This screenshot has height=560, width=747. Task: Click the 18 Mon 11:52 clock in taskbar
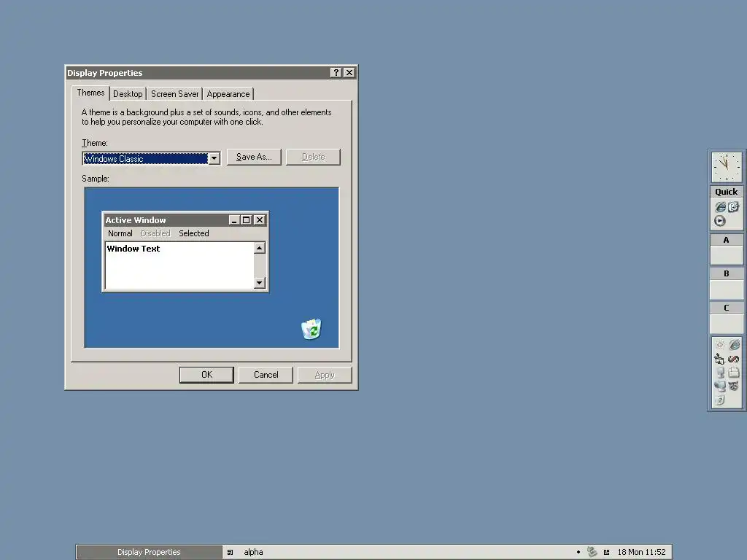642,552
